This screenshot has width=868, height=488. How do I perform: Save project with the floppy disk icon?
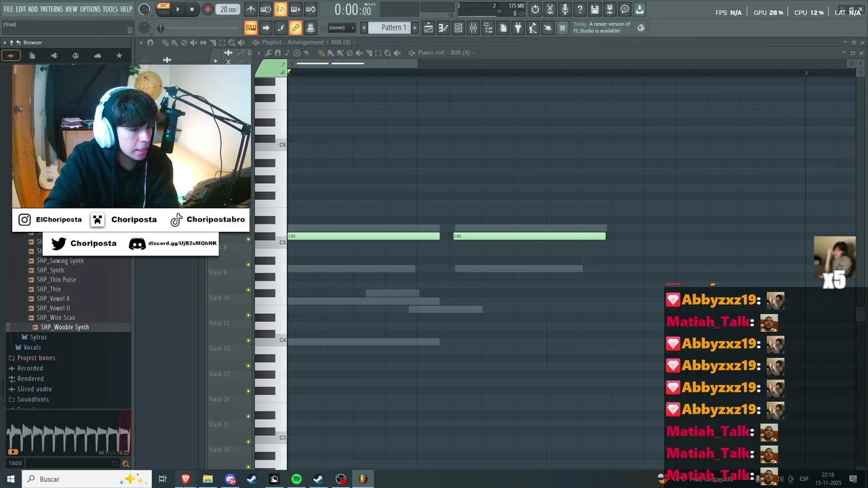point(595,9)
